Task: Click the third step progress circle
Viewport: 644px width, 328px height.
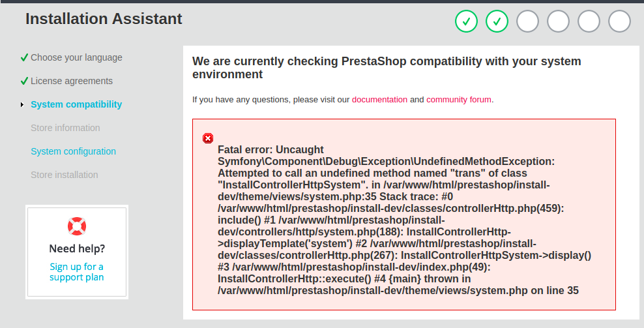Action: [527, 21]
